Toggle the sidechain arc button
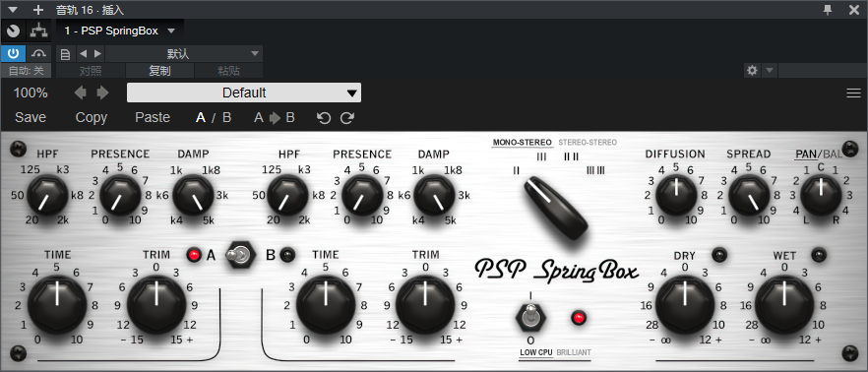Image resolution: width=868 pixels, height=372 pixels. tap(38, 54)
